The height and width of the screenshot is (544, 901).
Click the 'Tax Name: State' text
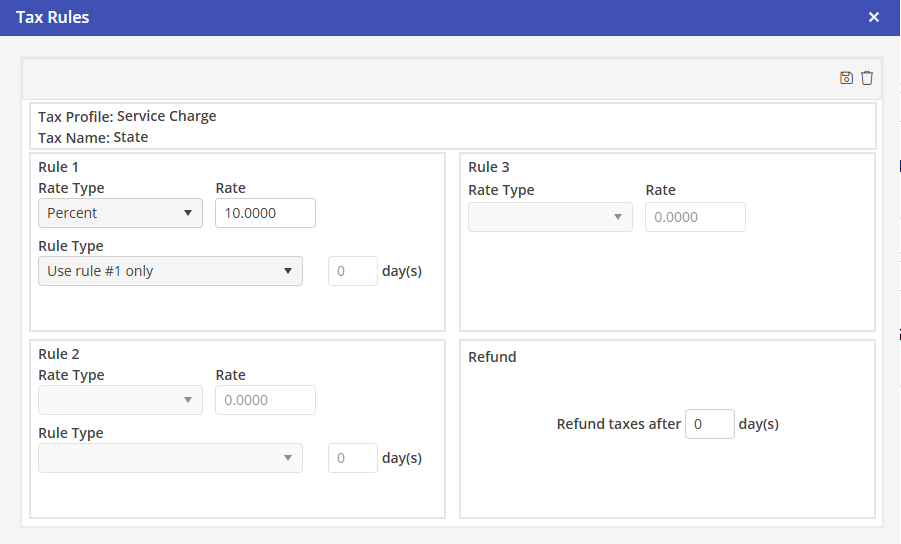(x=93, y=137)
